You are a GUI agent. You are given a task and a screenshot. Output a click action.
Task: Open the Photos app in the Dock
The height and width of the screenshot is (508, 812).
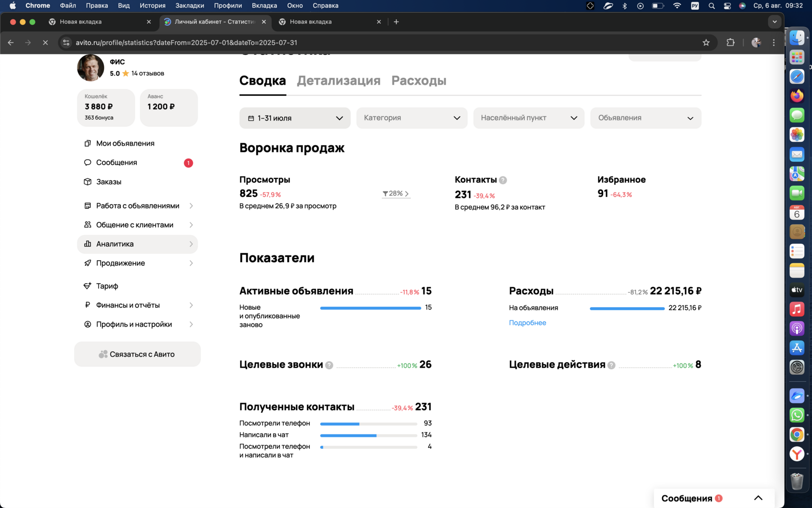[797, 134]
